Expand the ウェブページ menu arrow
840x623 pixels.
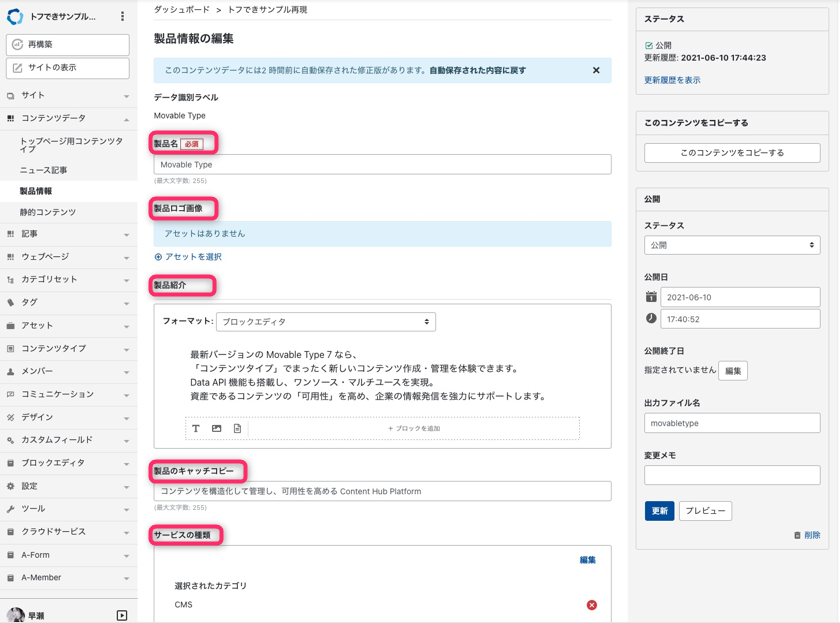[126, 258]
